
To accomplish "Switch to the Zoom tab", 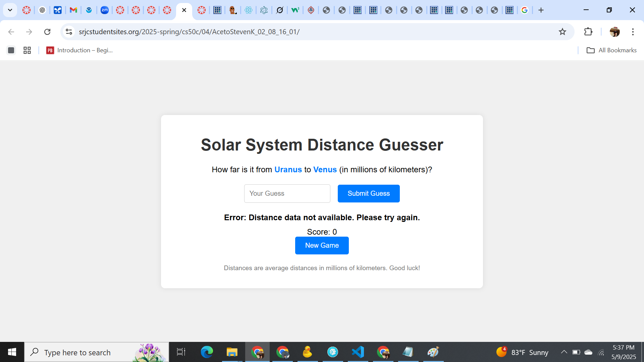I will pyautogui.click(x=104, y=10).
